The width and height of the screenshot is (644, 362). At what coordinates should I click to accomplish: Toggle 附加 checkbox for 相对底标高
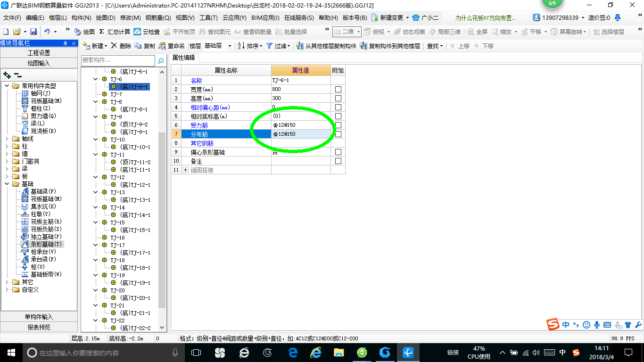[x=338, y=116]
